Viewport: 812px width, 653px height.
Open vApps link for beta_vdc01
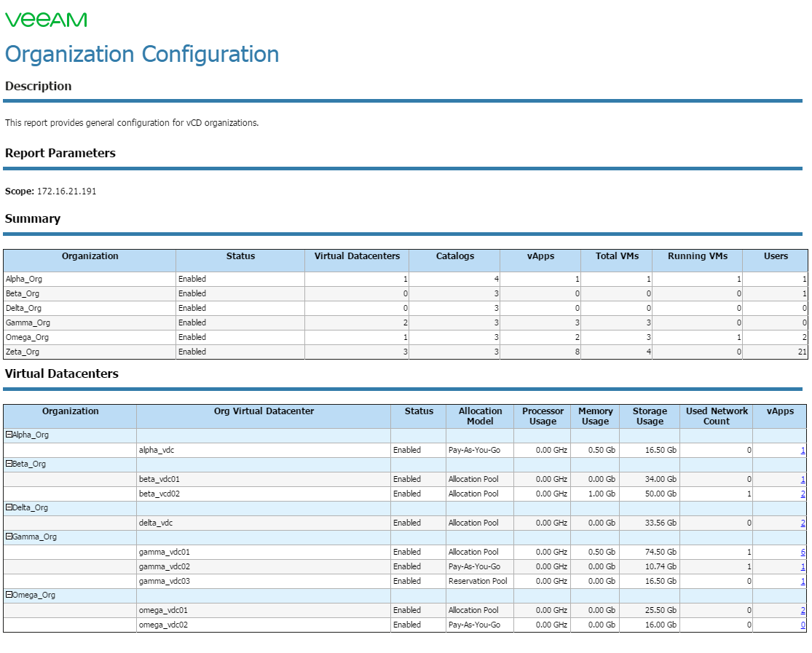(803, 479)
